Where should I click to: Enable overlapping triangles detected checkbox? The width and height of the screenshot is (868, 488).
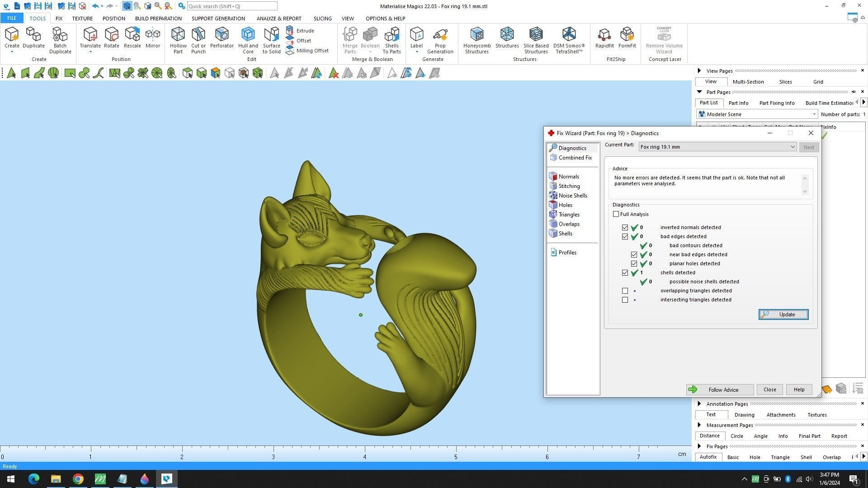[625, 291]
